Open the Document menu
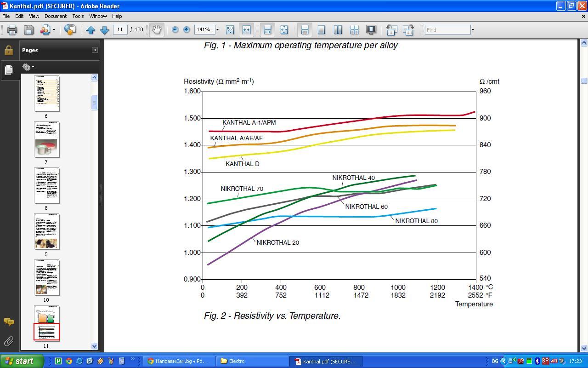The height and width of the screenshot is (368, 588). [55, 16]
